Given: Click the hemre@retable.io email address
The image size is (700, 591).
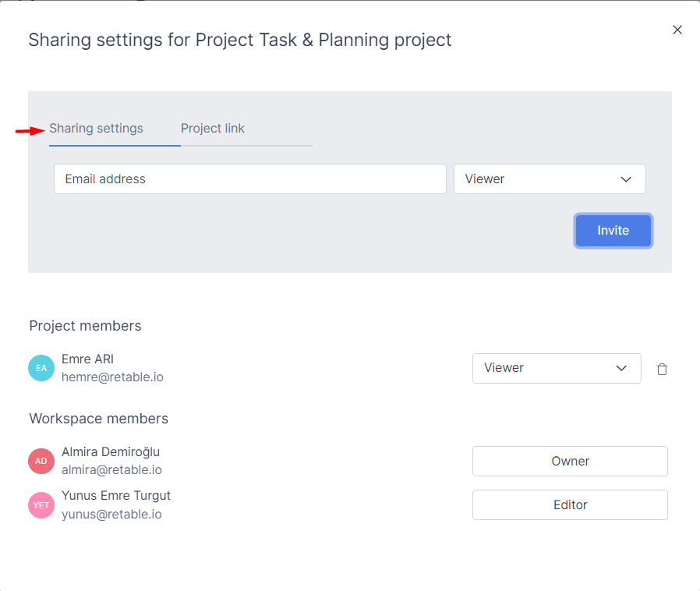Looking at the screenshot, I should tap(112, 377).
